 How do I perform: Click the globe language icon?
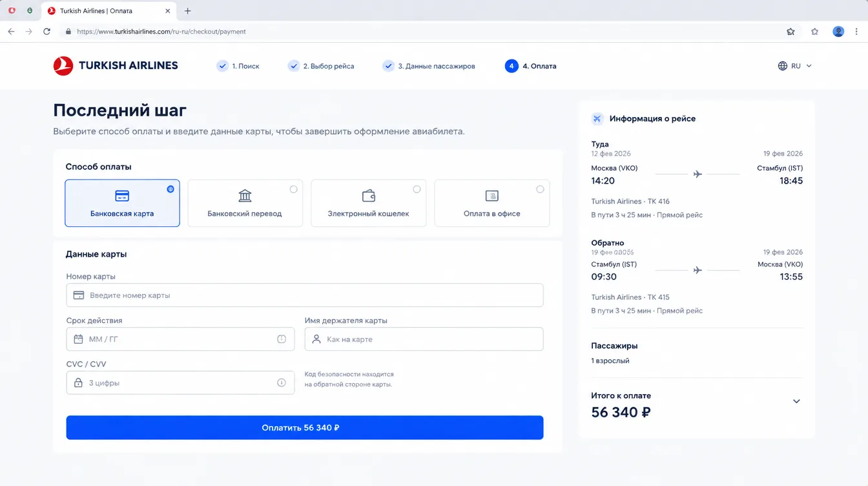[783, 66]
